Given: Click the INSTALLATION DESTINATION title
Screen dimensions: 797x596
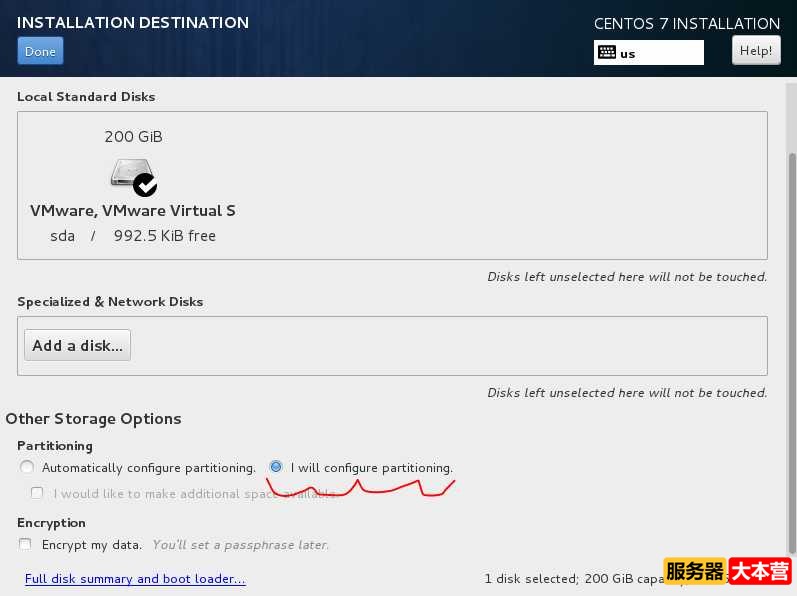Looking at the screenshot, I should tap(133, 22).
